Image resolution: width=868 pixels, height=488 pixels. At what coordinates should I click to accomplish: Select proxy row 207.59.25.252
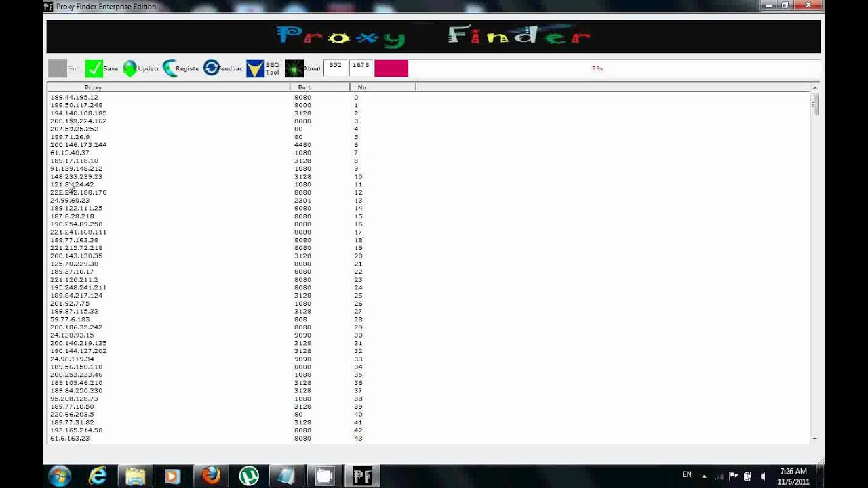coord(74,129)
